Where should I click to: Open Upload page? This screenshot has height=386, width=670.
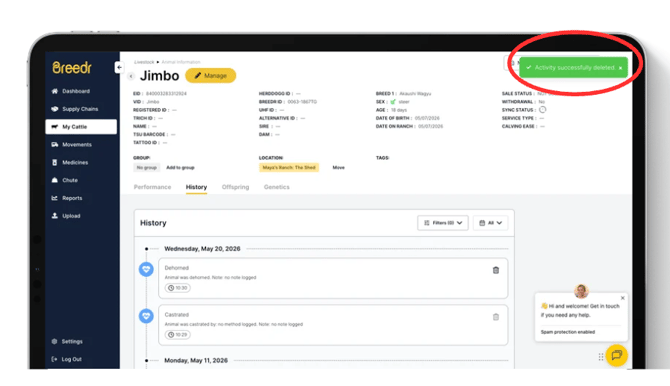click(71, 216)
